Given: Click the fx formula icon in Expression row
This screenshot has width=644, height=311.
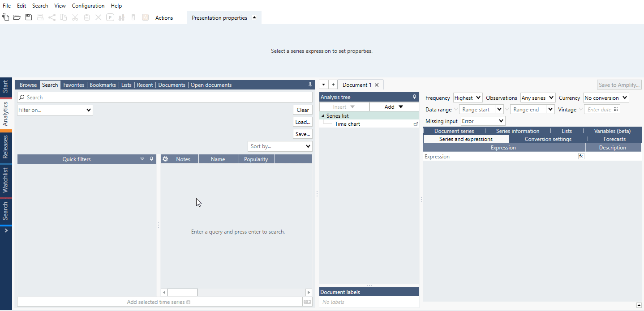Looking at the screenshot, I should click(581, 156).
